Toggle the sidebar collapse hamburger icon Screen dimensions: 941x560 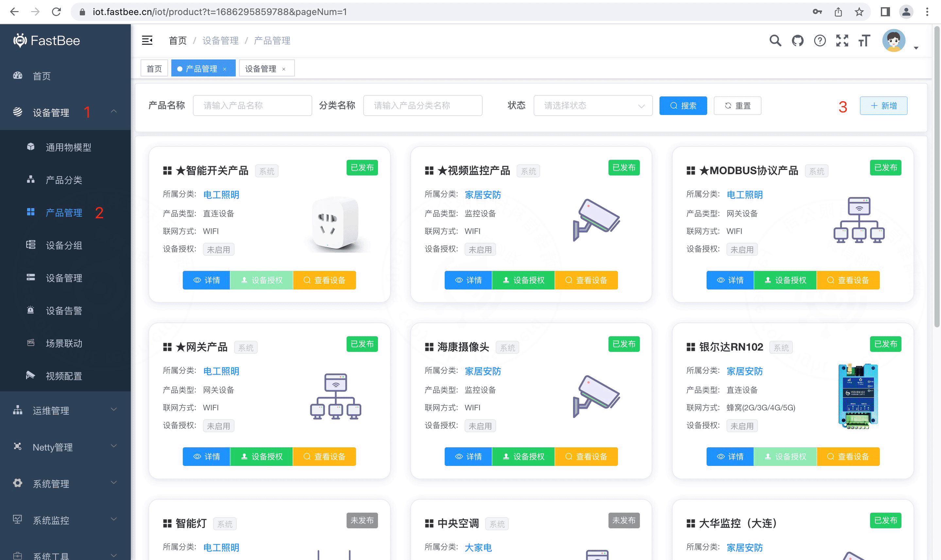147,40
